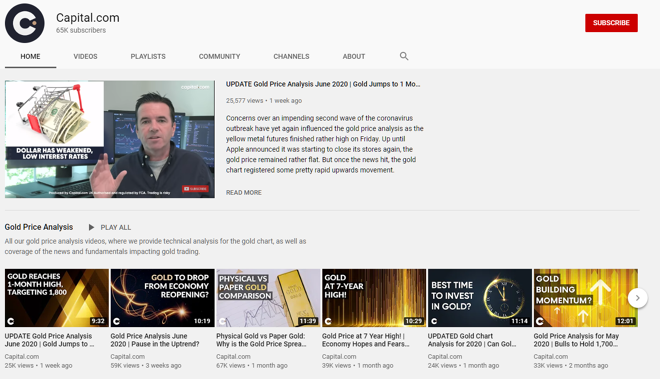The height and width of the screenshot is (379, 660).
Task: Click the 9:32 duration badge
Action: click(x=98, y=321)
